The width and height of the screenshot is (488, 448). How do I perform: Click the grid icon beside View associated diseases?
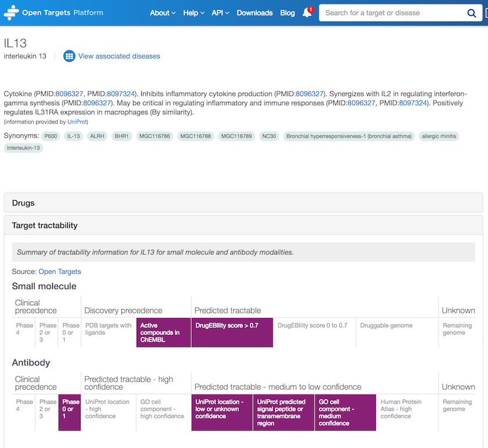(69, 56)
